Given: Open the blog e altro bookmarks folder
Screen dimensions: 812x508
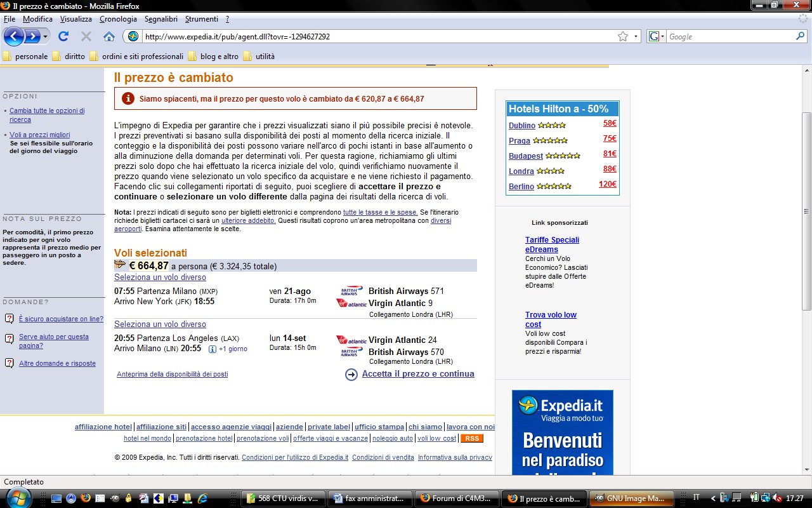Looking at the screenshot, I should click(x=213, y=56).
